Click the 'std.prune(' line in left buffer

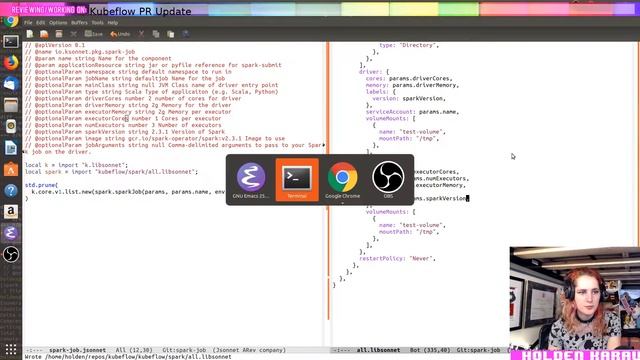click(x=41, y=185)
